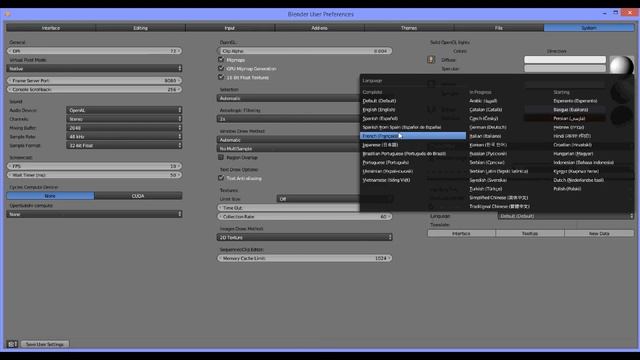Enable the Region Overlap checkbox
Viewport: 640px width, 360px height.
click(x=221, y=157)
